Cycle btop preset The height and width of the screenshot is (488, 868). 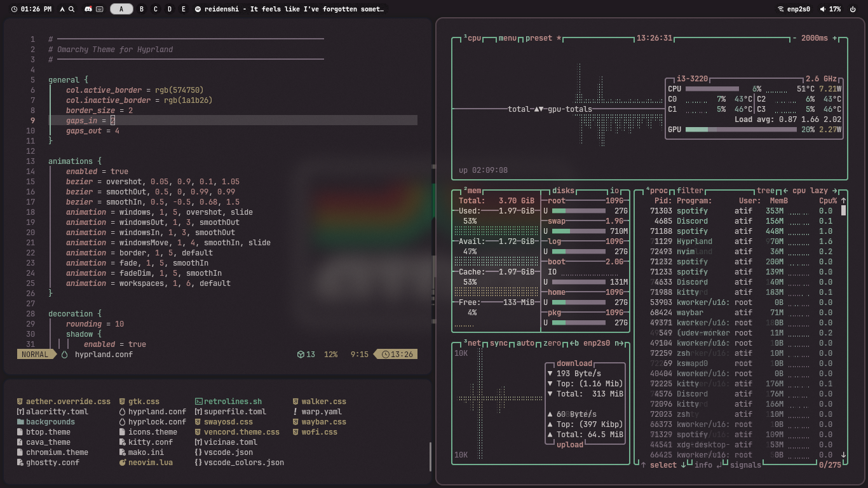tap(543, 38)
